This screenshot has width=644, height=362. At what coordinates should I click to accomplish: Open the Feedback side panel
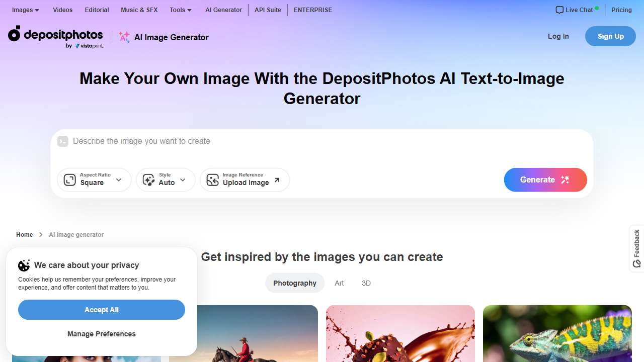pyautogui.click(x=636, y=248)
